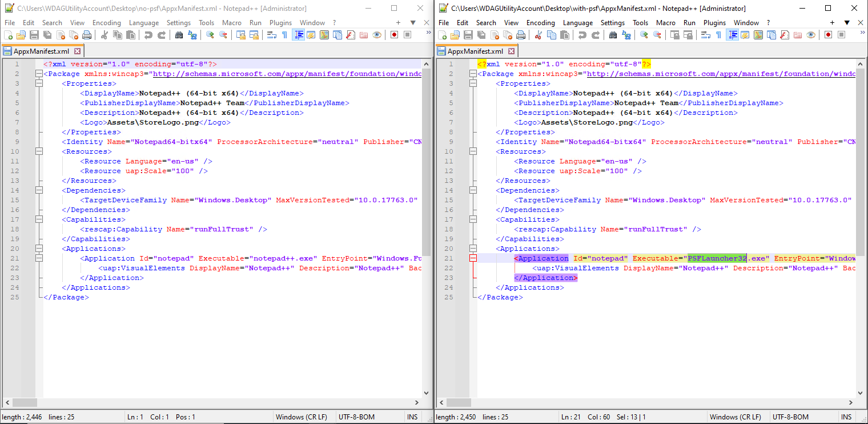Click Close file icon in with-psf window toolbar
Viewport: 868px width, 424px height.
tap(495, 35)
